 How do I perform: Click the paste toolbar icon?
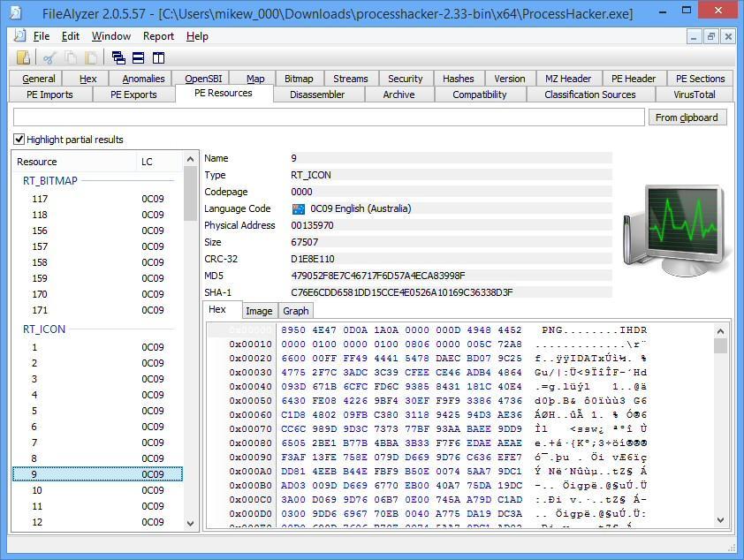pos(91,57)
